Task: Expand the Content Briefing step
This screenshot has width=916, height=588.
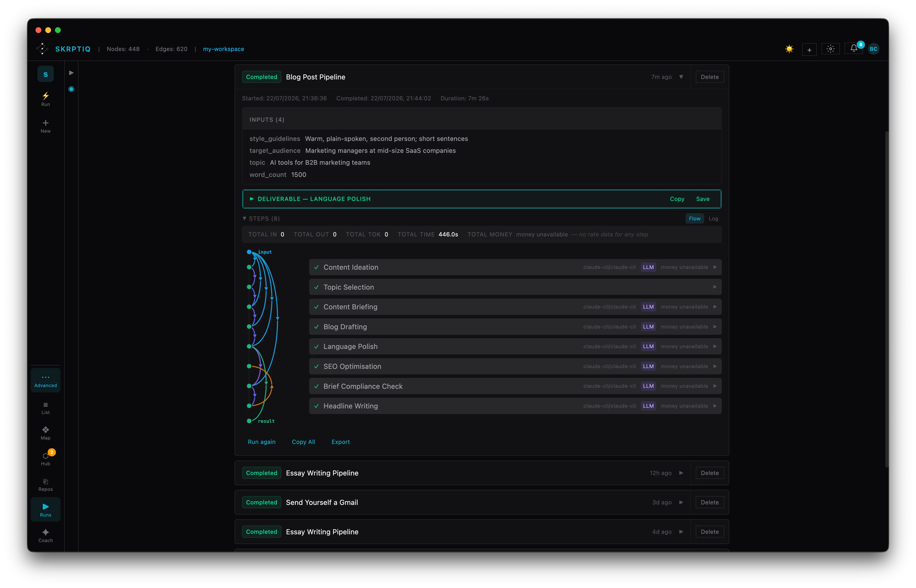Action: point(715,307)
